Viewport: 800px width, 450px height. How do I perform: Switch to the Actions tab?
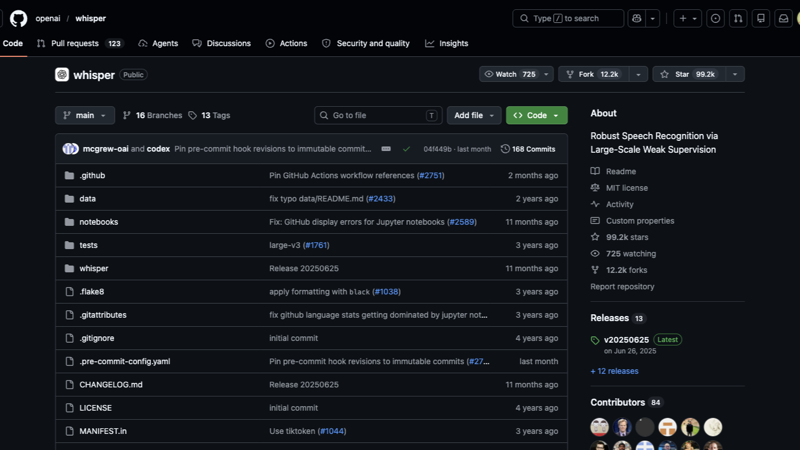pos(286,43)
